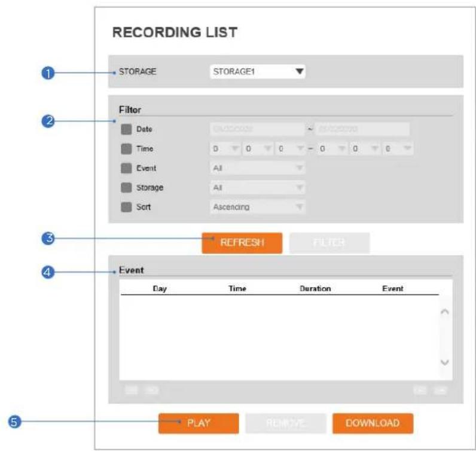Tick the Storage filter checkbox
This screenshot has height=451, width=476.
coord(126,187)
